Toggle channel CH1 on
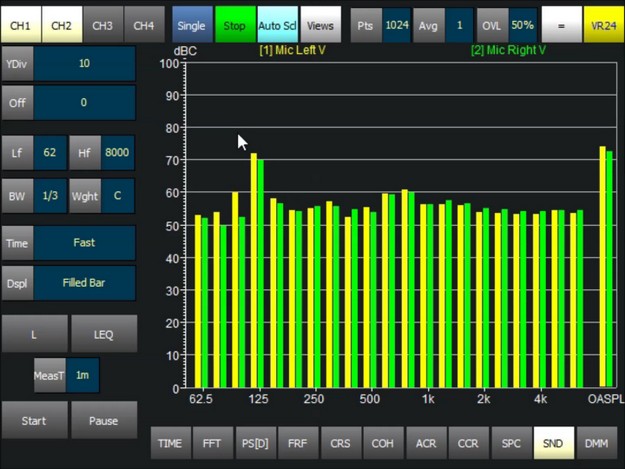 tap(20, 25)
